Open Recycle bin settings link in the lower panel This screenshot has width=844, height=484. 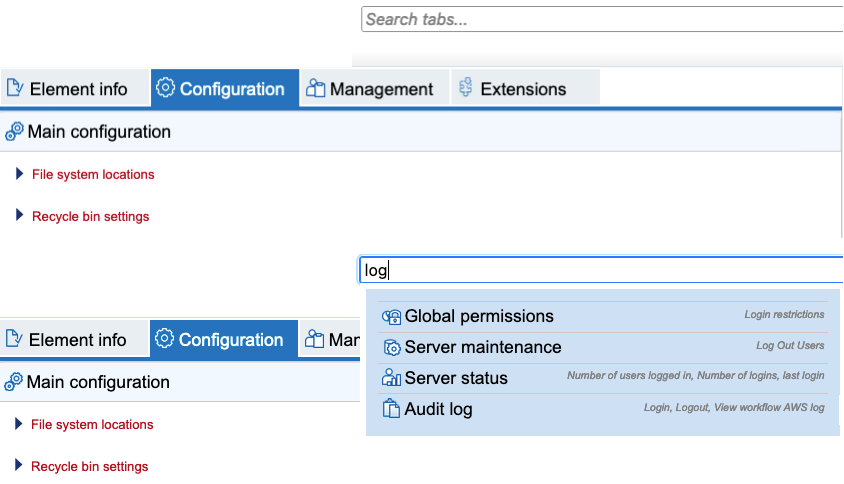coord(89,466)
